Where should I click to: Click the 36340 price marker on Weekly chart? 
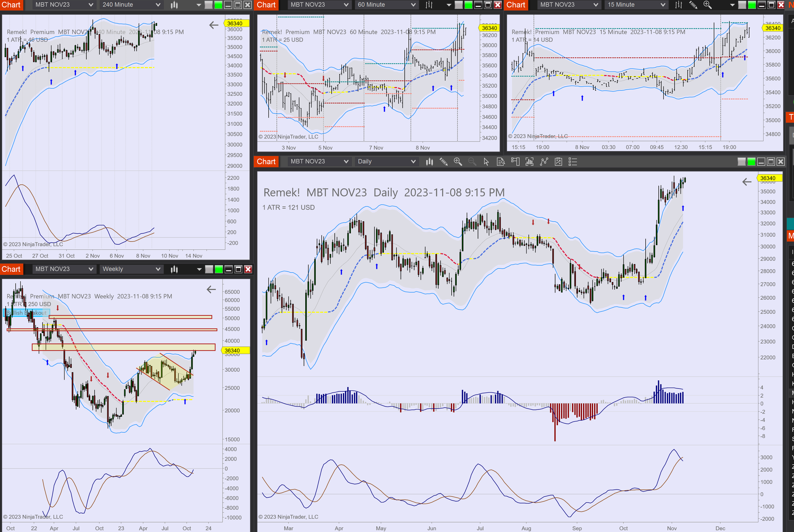[232, 350]
